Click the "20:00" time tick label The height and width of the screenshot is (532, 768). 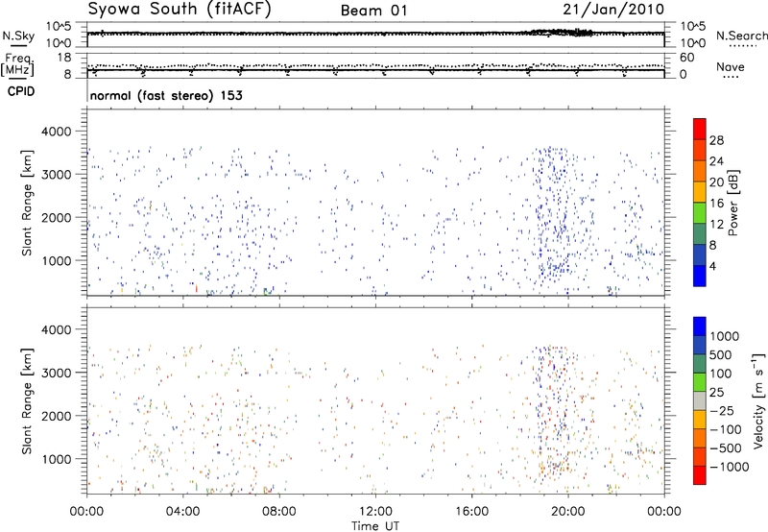pos(567,512)
